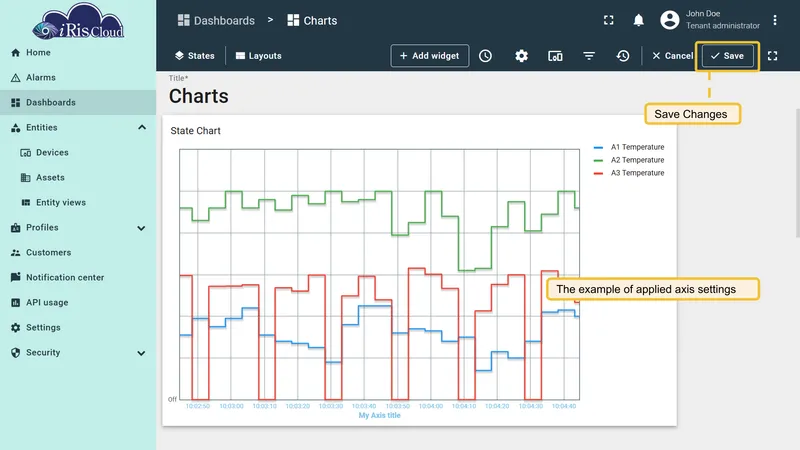Click the My Axis title label
The height and width of the screenshot is (450, 800).
tap(379, 415)
